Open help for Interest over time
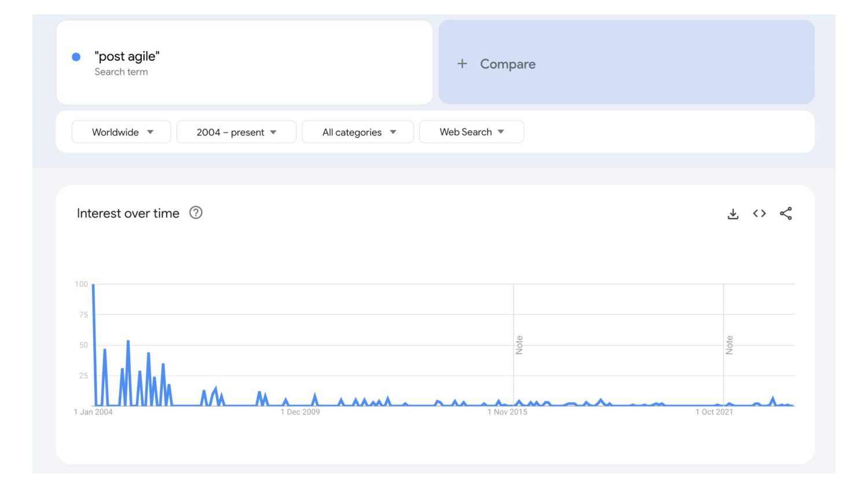The width and height of the screenshot is (868, 488). pos(196,213)
